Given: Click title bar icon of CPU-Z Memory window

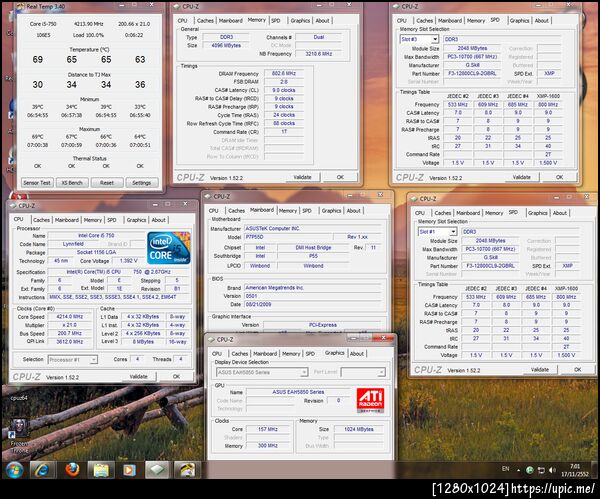Looking at the screenshot, I should [176, 7].
